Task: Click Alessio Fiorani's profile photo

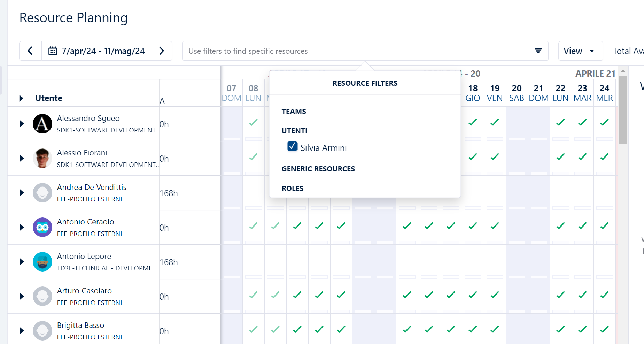Action: pyautogui.click(x=42, y=158)
